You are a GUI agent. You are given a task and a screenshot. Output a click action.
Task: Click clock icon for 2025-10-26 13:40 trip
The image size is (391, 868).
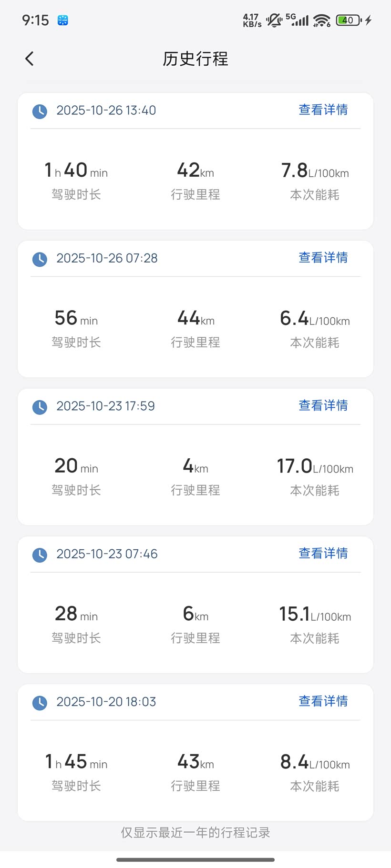(x=40, y=111)
